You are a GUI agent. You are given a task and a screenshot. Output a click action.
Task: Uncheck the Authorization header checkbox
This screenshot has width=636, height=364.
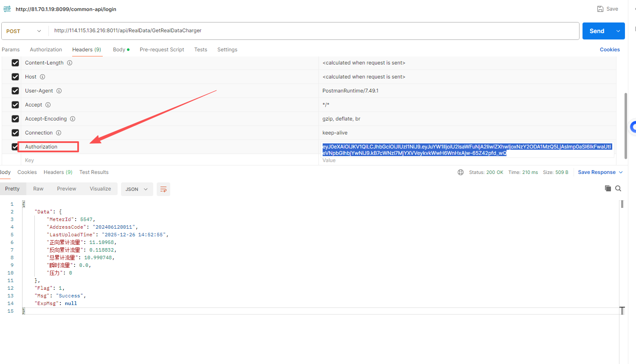pyautogui.click(x=15, y=147)
